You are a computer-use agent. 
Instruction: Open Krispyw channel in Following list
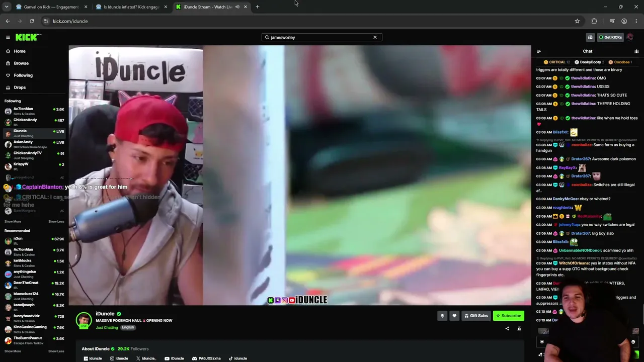coord(34,166)
